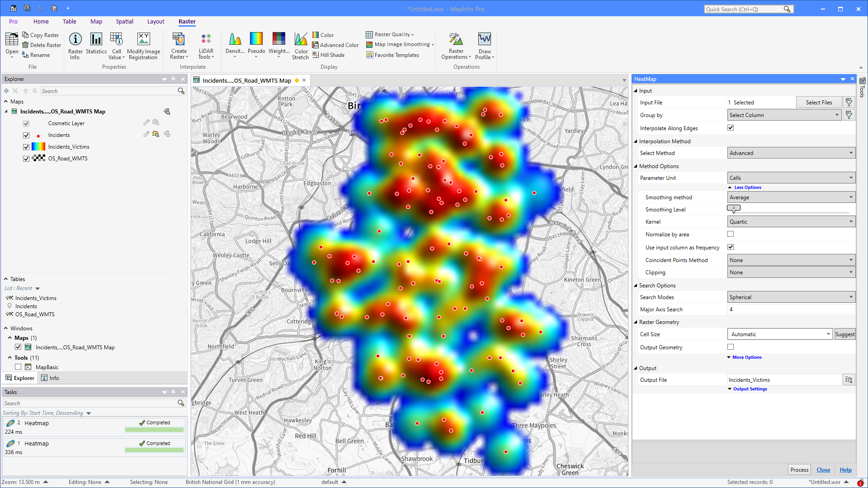Disable Interpolate Along Edges
This screenshot has width=868, height=488.
tap(731, 128)
